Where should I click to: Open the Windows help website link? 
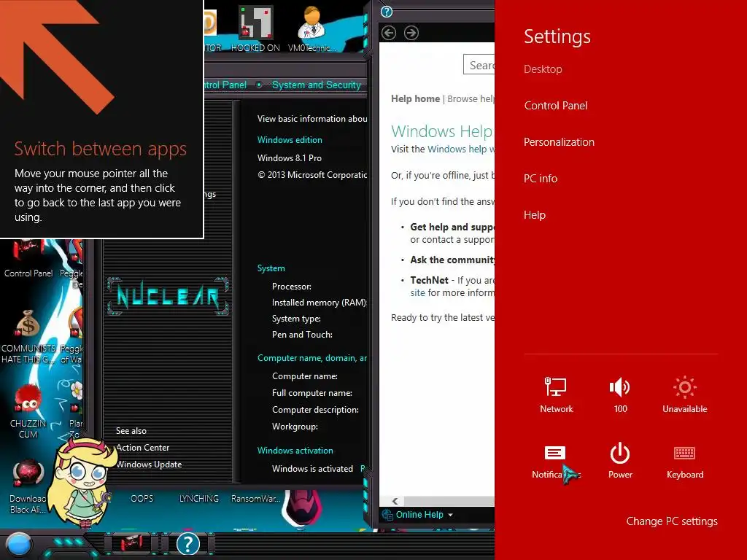point(461,149)
